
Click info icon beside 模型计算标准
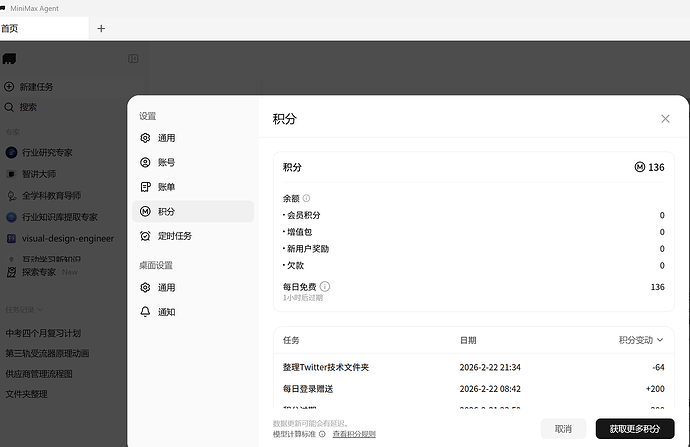pyautogui.click(x=322, y=434)
